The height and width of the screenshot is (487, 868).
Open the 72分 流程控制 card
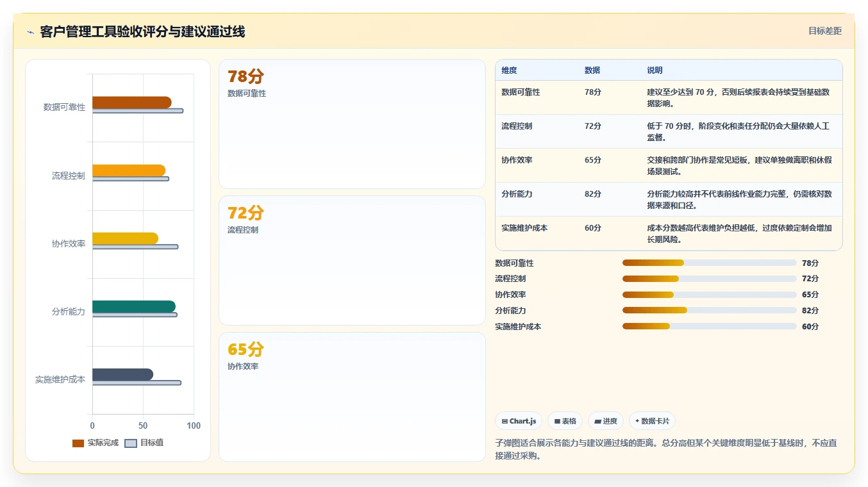352,261
